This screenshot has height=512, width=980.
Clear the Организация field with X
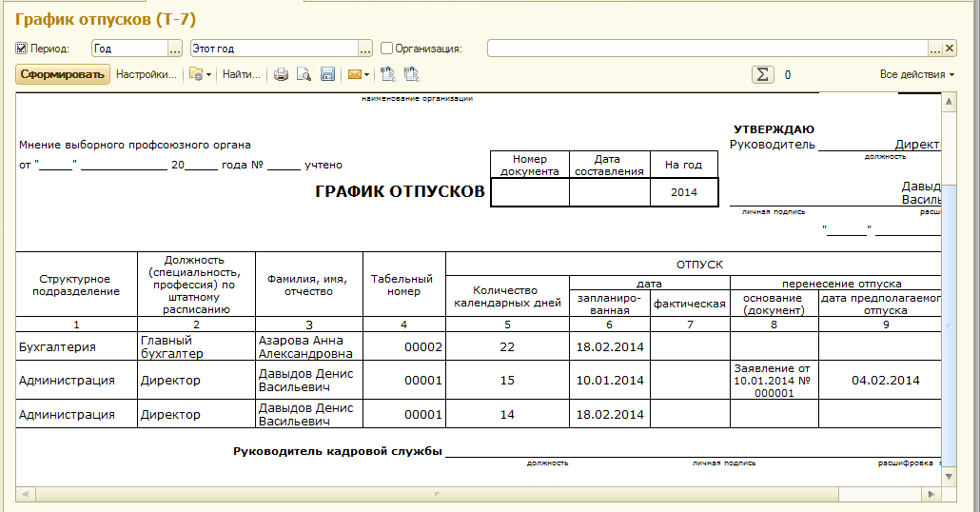[950, 49]
